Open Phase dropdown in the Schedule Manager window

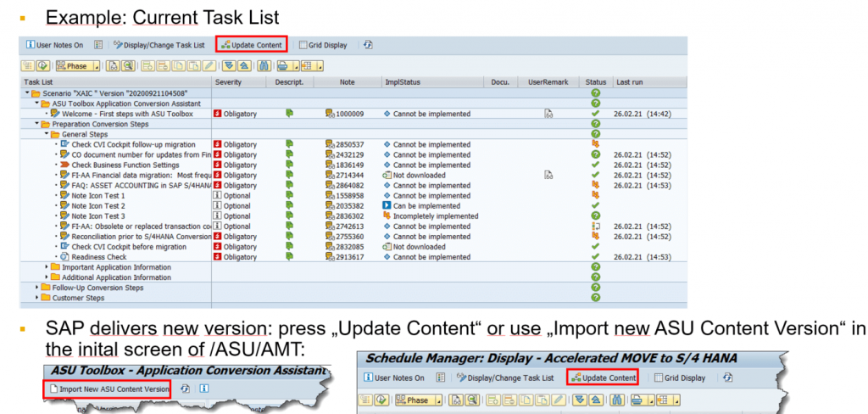click(418, 400)
